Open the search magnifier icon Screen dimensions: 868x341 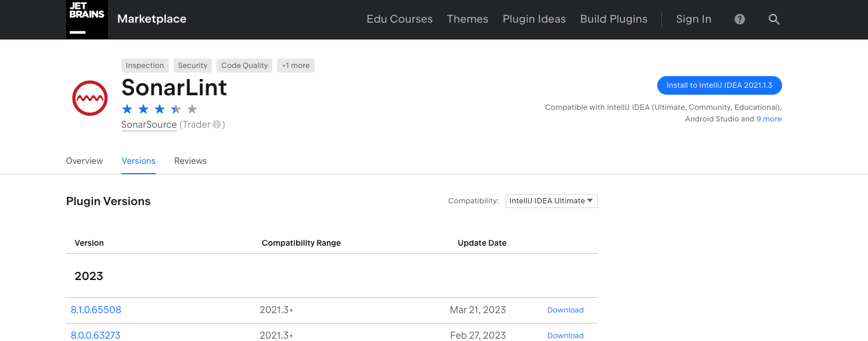[x=774, y=19]
